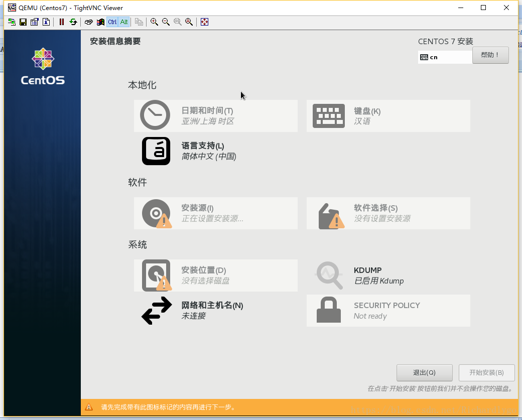Open the SECURITY POLICY padlock icon
522x420 pixels.
[329, 310]
